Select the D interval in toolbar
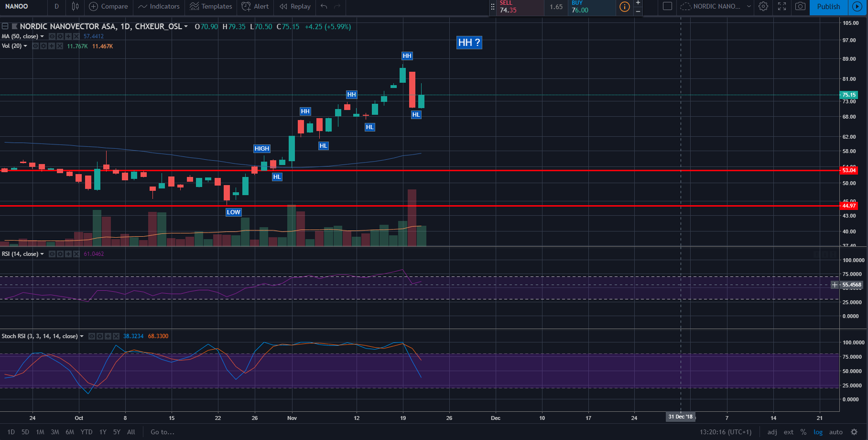Viewport: 868px width, 440px height. click(x=57, y=6)
